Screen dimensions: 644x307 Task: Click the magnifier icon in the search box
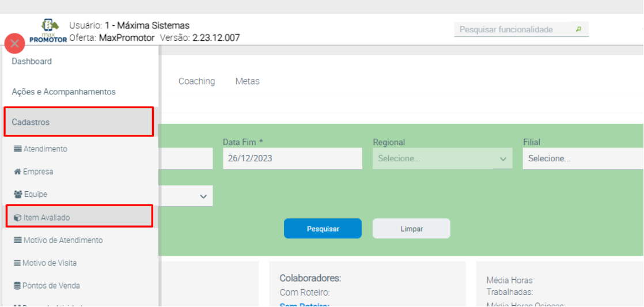[x=578, y=29]
